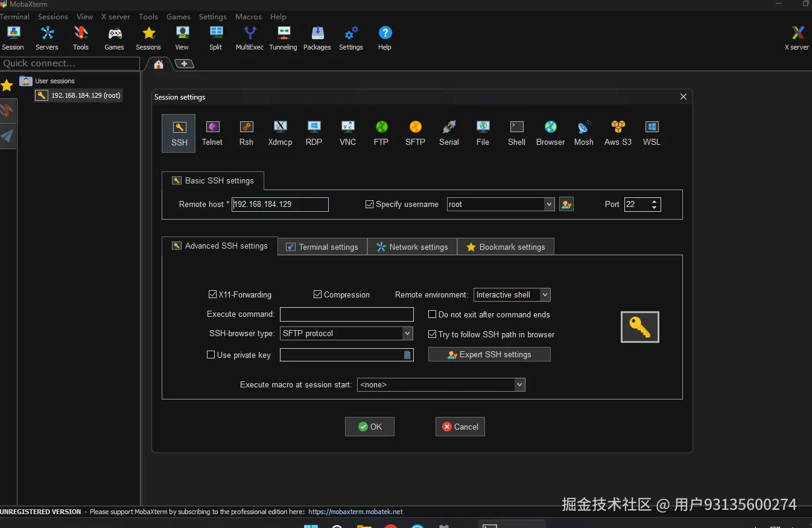The width and height of the screenshot is (812, 528).
Task: Launch the MultiExec toolbar icon
Action: coord(249,39)
